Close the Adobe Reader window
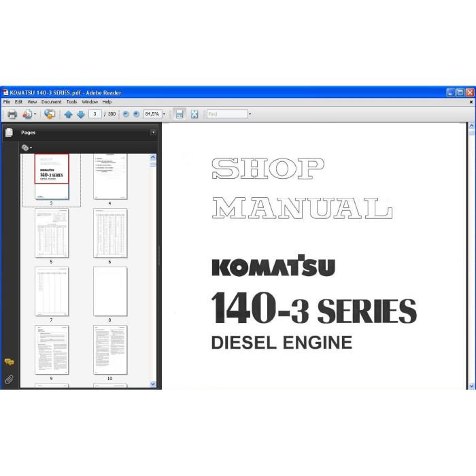 (470, 92)
